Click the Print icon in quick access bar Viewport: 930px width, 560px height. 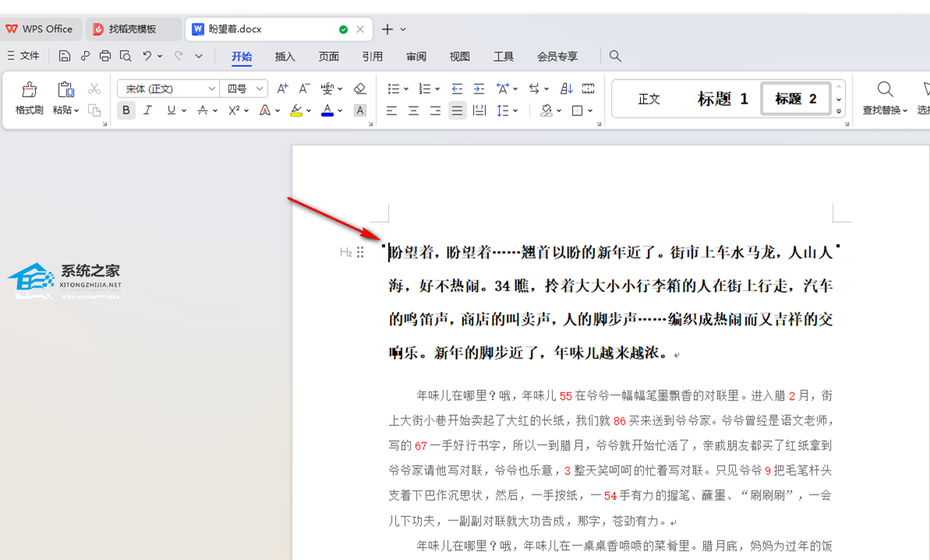[105, 56]
